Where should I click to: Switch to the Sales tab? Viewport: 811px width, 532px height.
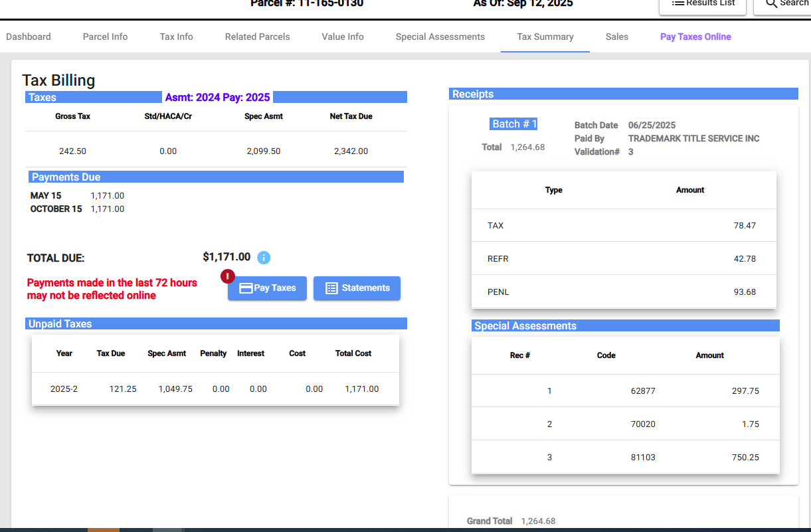[616, 37]
